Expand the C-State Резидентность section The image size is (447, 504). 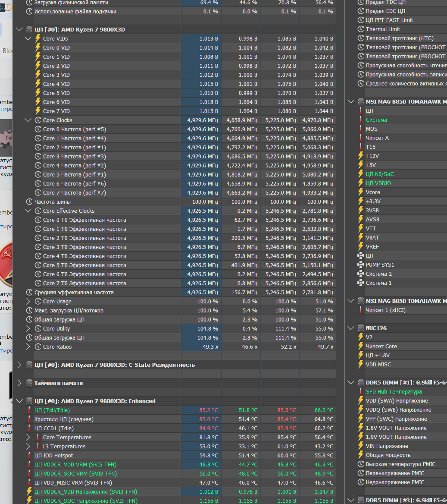[x=19, y=365]
